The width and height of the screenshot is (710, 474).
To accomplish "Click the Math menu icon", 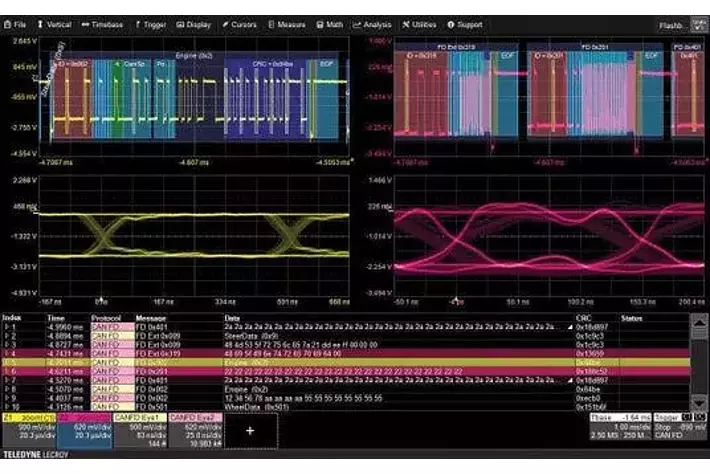I will pyautogui.click(x=321, y=23).
